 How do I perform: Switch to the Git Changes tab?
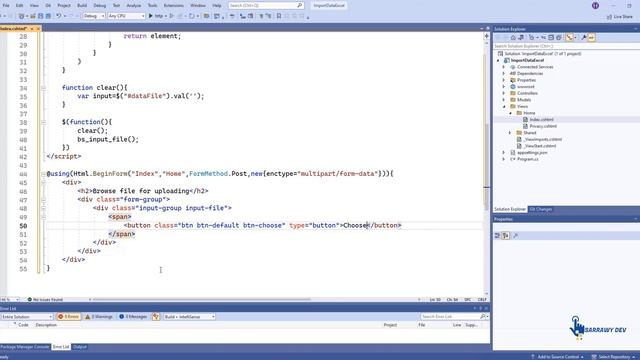540,209
